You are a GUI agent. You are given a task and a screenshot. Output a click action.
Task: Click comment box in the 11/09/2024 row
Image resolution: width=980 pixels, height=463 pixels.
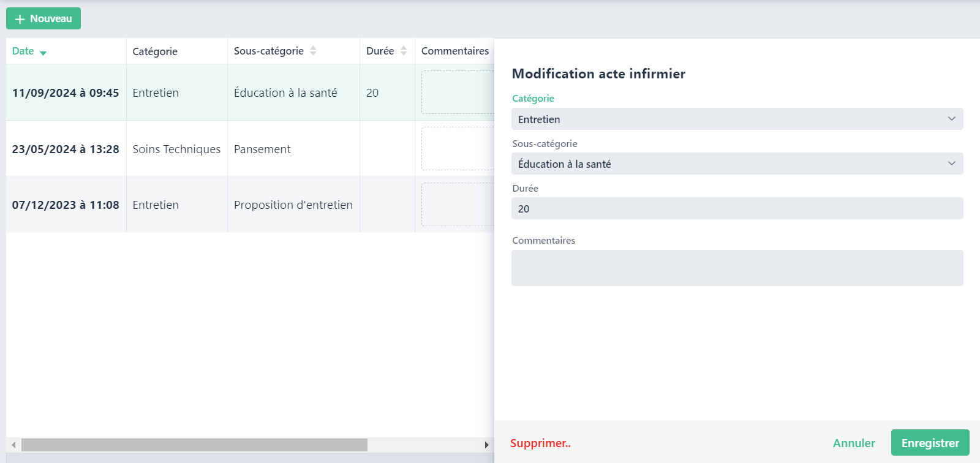click(458, 92)
